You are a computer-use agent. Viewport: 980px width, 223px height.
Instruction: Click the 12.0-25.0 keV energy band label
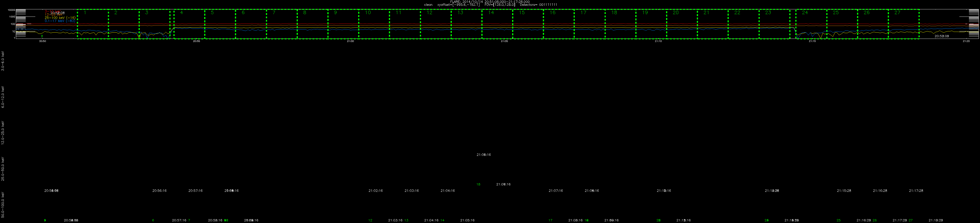click(x=3, y=133)
